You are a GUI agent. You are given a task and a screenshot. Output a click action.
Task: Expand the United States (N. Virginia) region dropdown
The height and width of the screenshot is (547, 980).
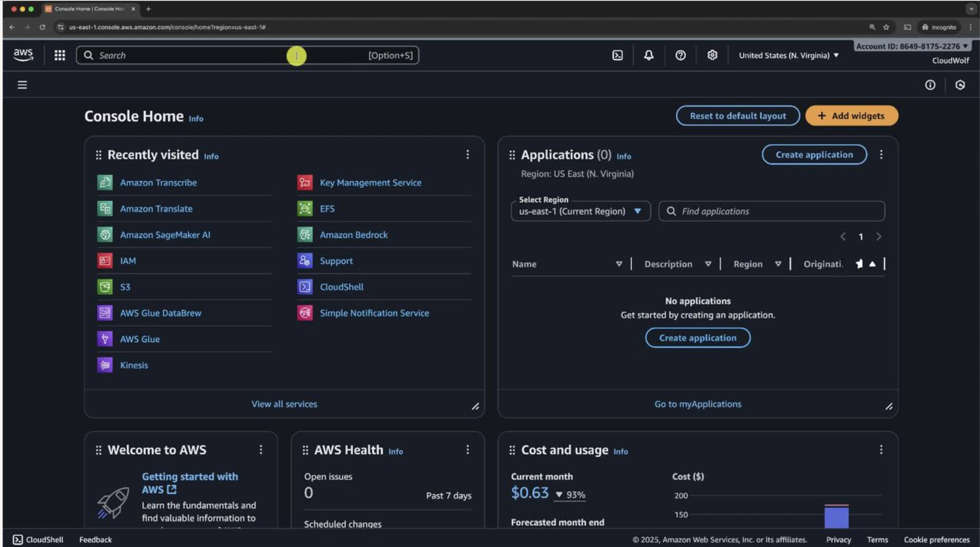point(788,55)
